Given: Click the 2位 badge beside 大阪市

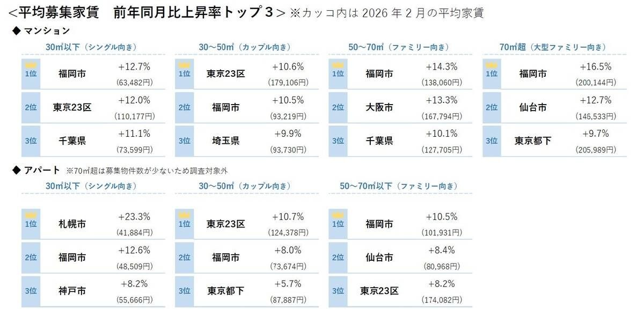Looking at the screenshot, I should (x=338, y=107).
